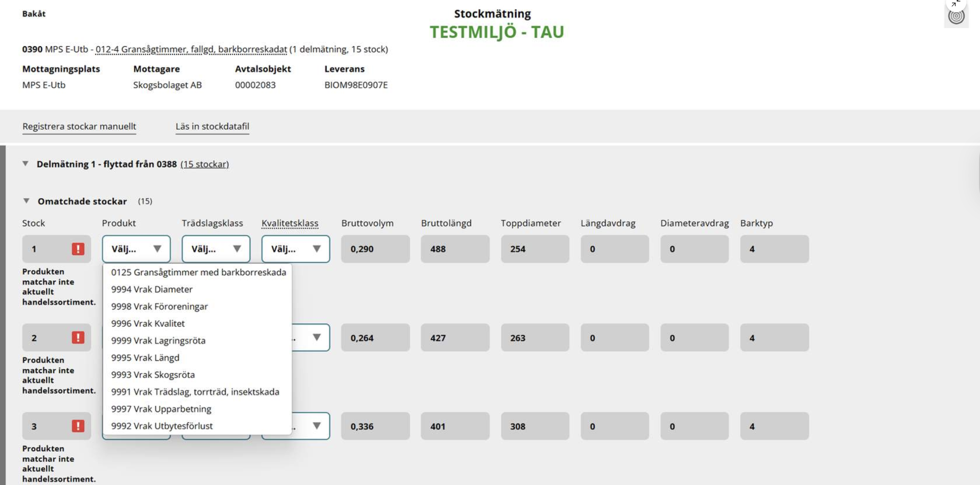The height and width of the screenshot is (485, 980).
Task: Click the Diameteravdrag field of stock 2
Action: [x=694, y=337]
